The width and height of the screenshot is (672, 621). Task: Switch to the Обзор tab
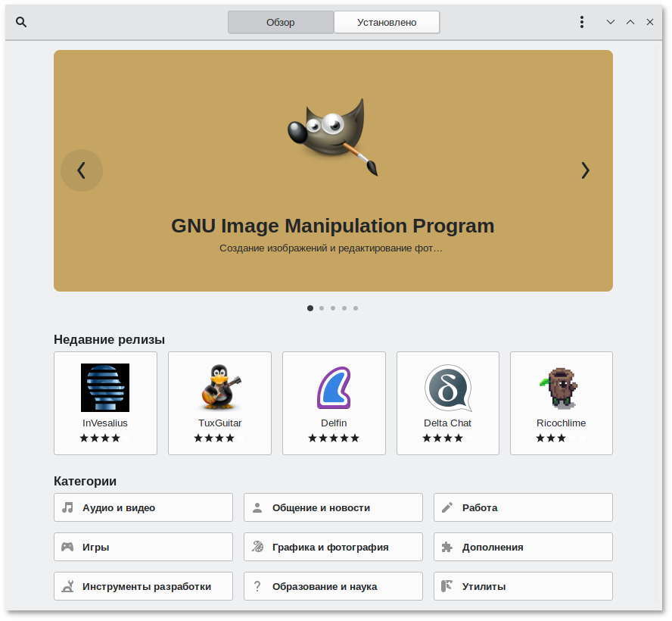(281, 22)
